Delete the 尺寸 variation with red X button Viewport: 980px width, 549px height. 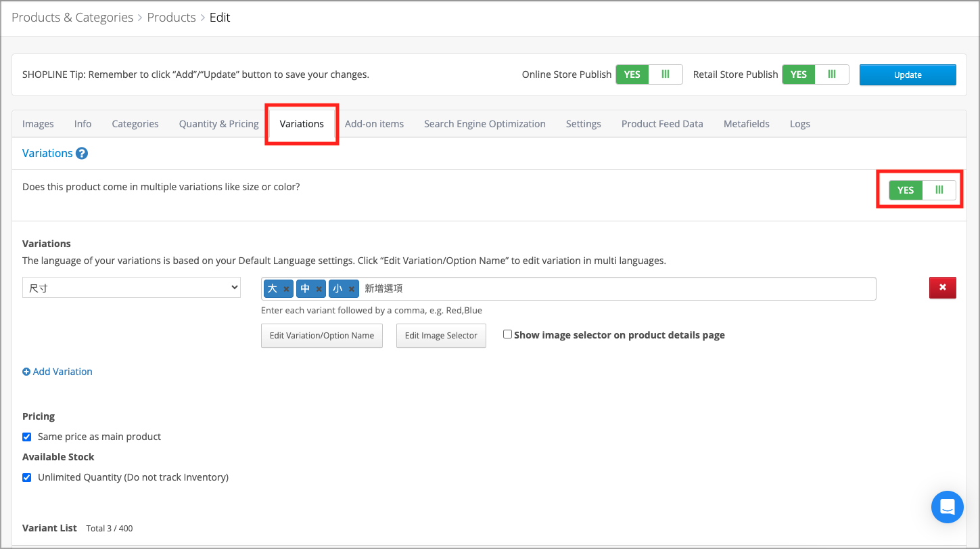click(943, 288)
